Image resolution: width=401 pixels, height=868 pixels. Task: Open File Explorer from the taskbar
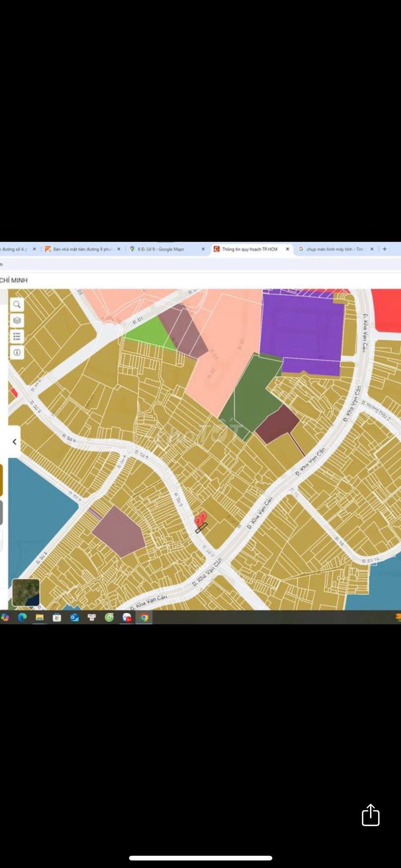(x=39, y=618)
